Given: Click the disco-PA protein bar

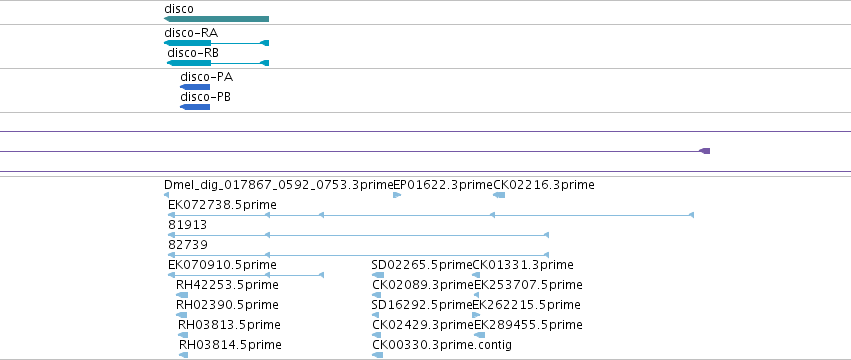Looking at the screenshot, I should [195, 87].
